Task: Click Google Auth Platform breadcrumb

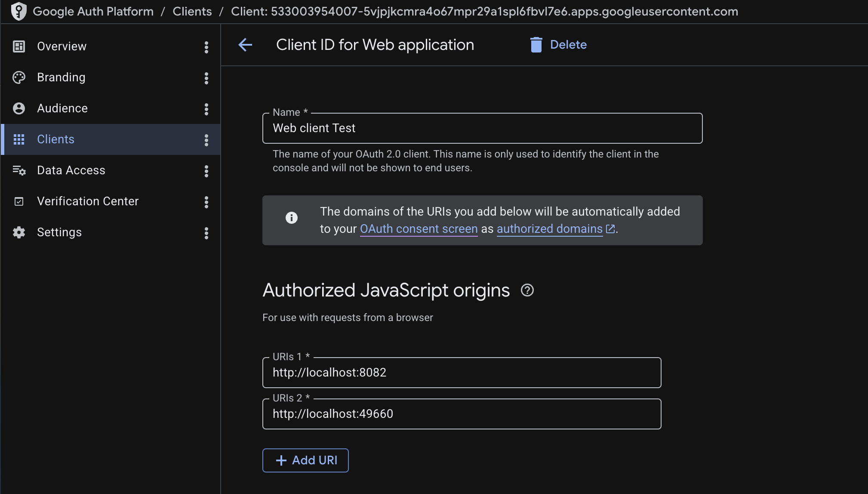Action: point(93,12)
